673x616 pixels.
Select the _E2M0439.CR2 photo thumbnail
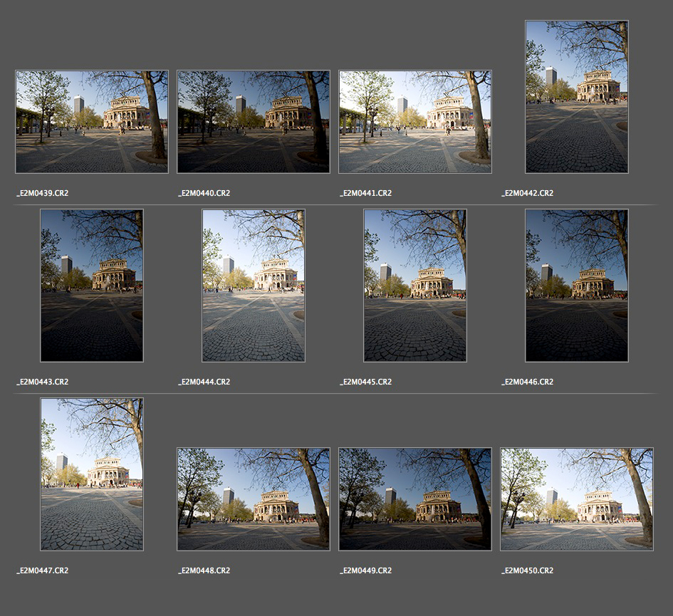tap(92, 122)
